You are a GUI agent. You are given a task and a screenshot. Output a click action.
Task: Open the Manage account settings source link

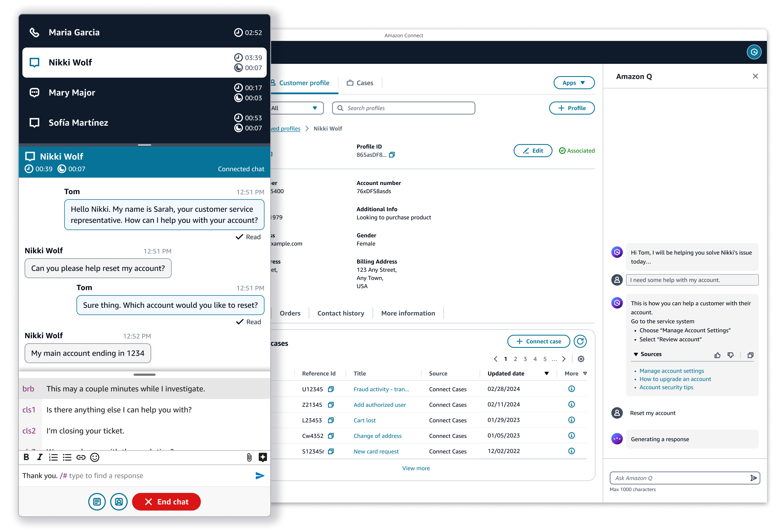tap(672, 371)
